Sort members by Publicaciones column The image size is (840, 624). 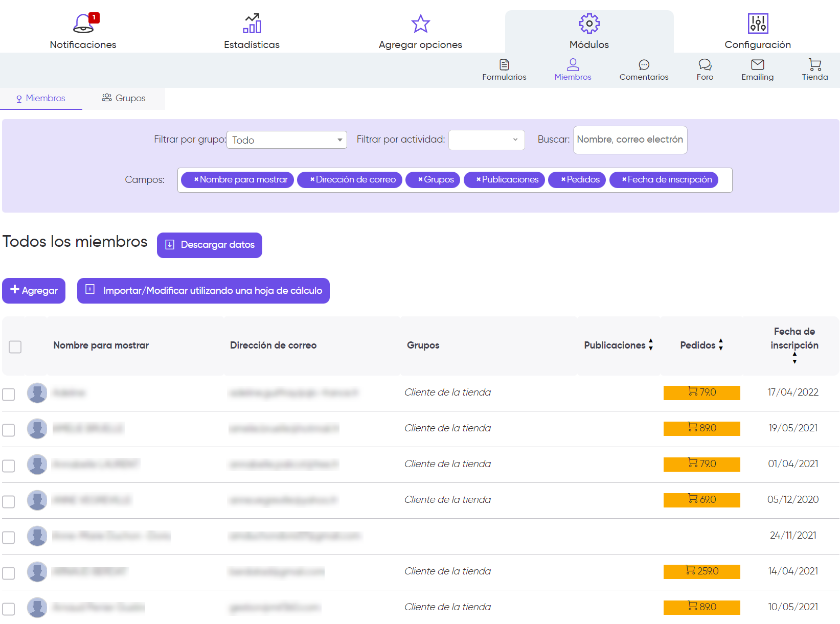[x=651, y=344]
